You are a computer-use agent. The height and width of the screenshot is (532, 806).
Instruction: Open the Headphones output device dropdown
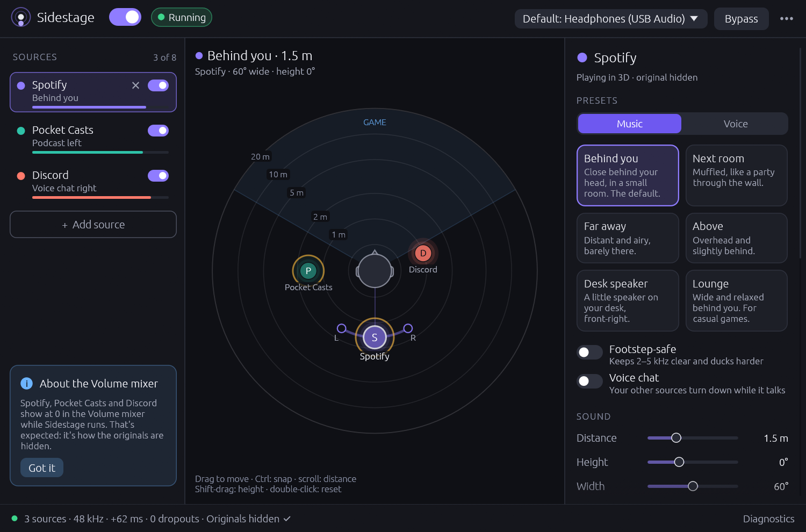point(611,19)
